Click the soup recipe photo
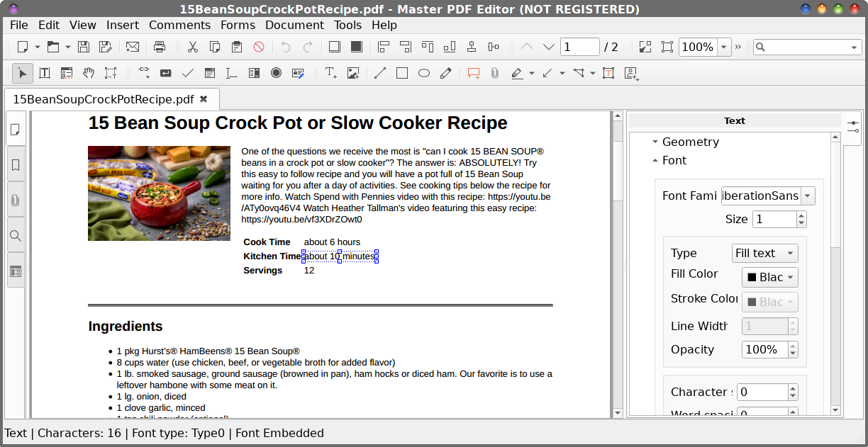868x447 pixels. 159,193
